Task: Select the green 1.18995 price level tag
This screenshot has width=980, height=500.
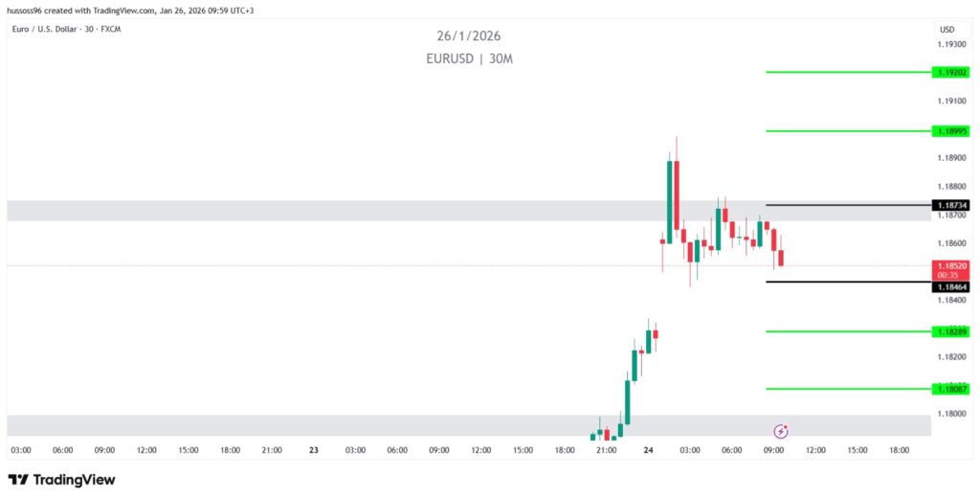Action: [x=950, y=131]
